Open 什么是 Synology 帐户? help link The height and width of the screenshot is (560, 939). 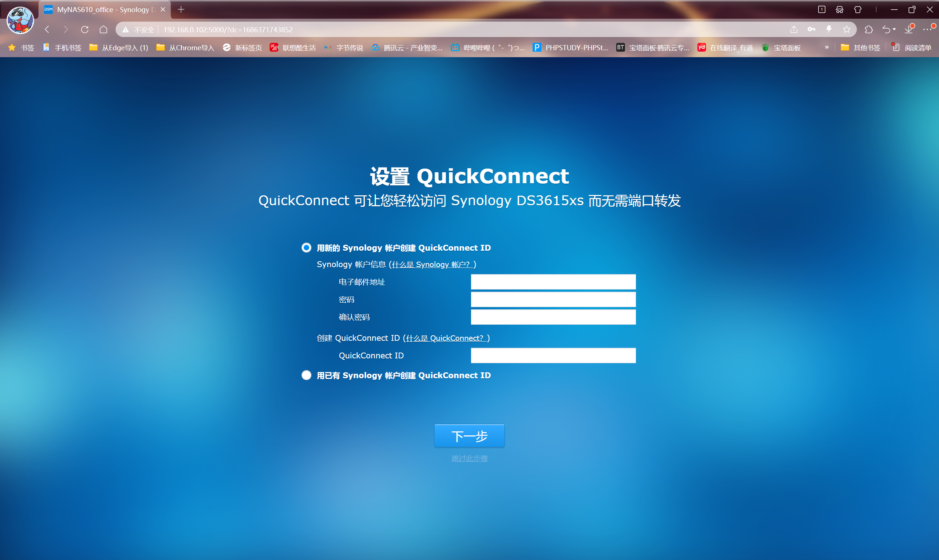point(432,265)
